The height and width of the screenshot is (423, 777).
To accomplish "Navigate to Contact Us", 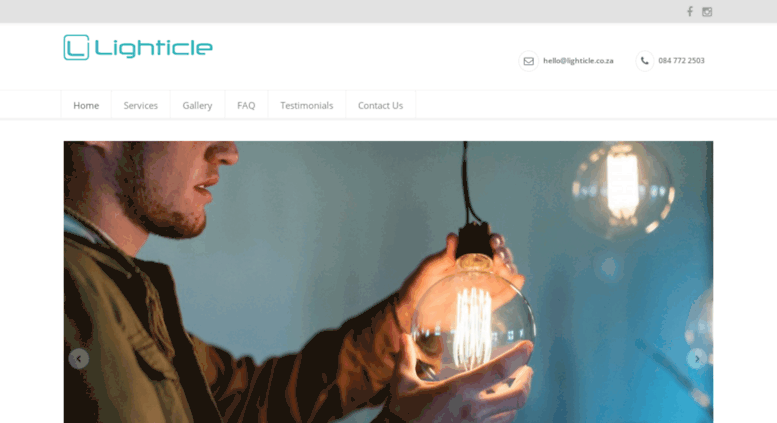I will (x=381, y=106).
